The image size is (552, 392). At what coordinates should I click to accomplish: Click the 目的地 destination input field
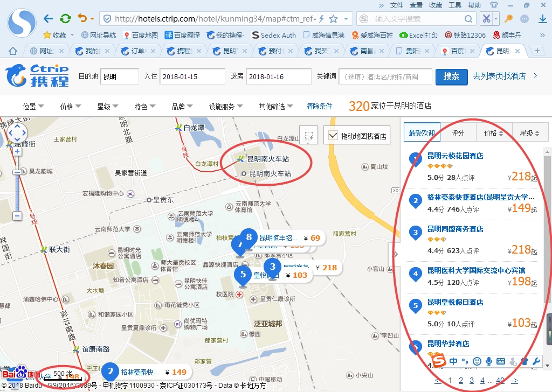pyautogui.click(x=120, y=76)
